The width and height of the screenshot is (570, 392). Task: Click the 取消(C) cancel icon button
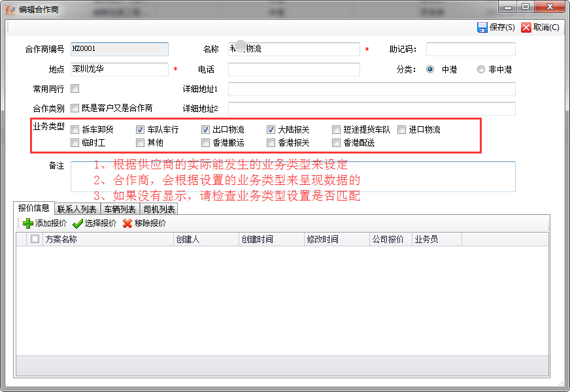(526, 27)
